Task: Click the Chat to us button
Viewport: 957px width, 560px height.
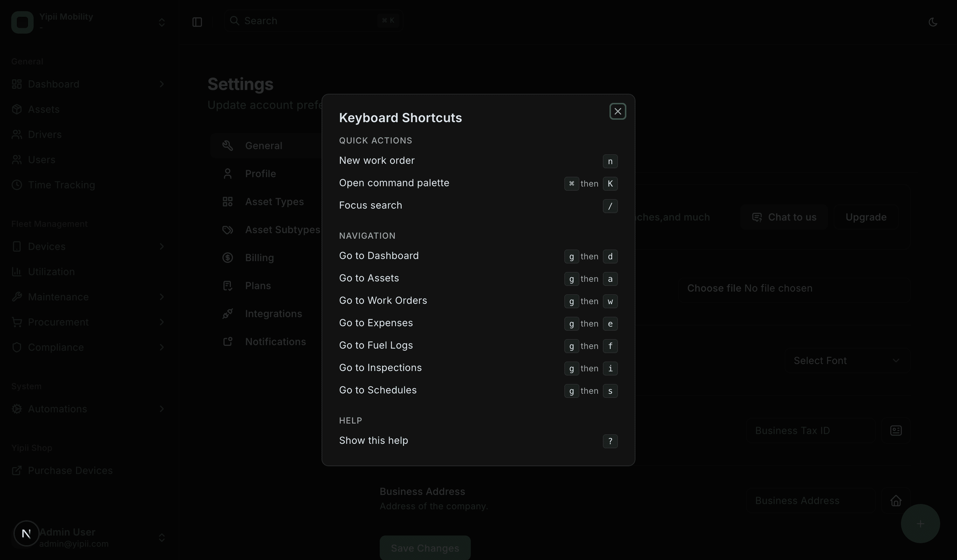Action: point(784,217)
